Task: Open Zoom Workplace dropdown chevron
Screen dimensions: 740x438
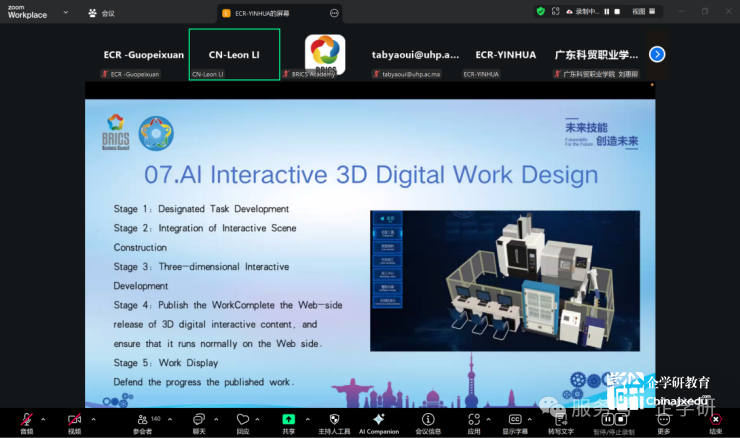Action: [x=65, y=13]
